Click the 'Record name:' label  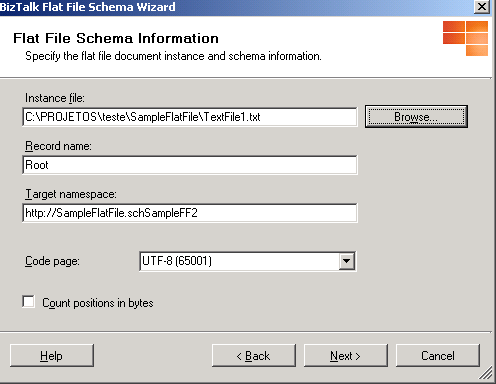(x=58, y=146)
